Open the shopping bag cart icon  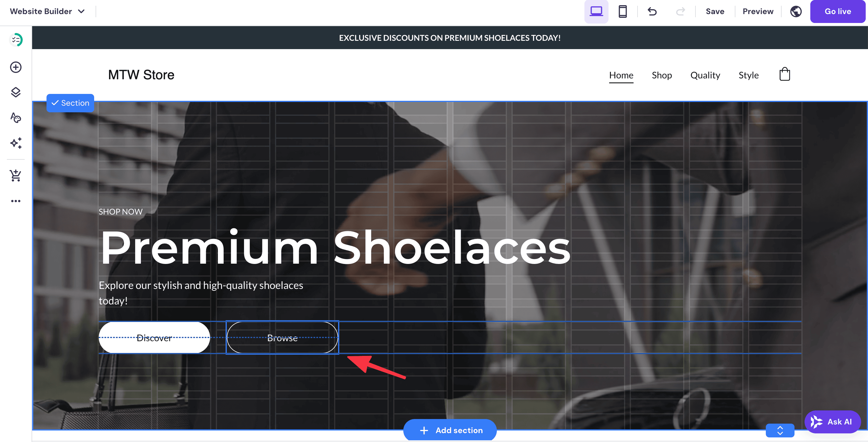pos(784,74)
